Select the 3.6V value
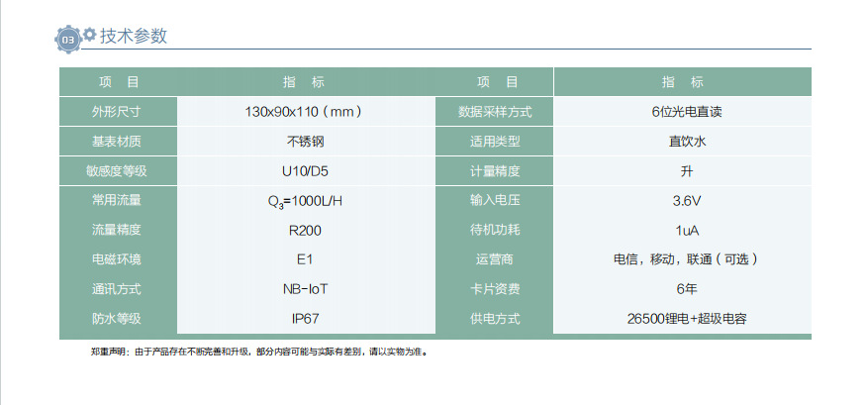This screenshot has height=405, width=868. click(x=687, y=201)
